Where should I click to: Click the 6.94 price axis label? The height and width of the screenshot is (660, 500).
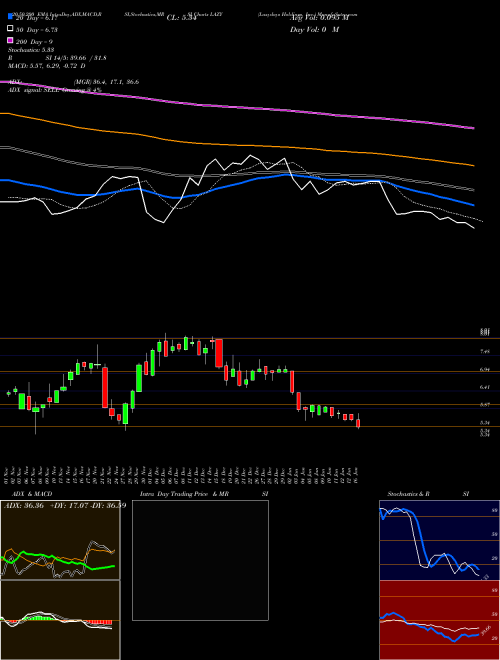(485, 369)
